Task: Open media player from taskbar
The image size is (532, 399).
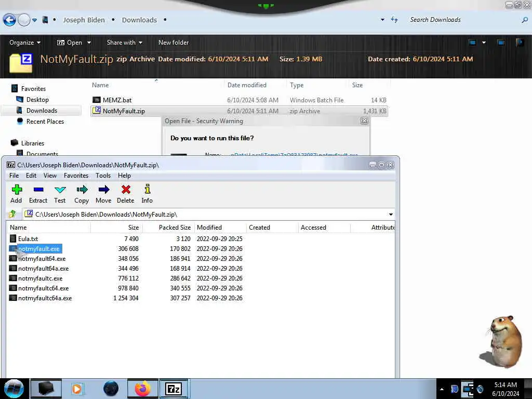Action: tap(77, 389)
